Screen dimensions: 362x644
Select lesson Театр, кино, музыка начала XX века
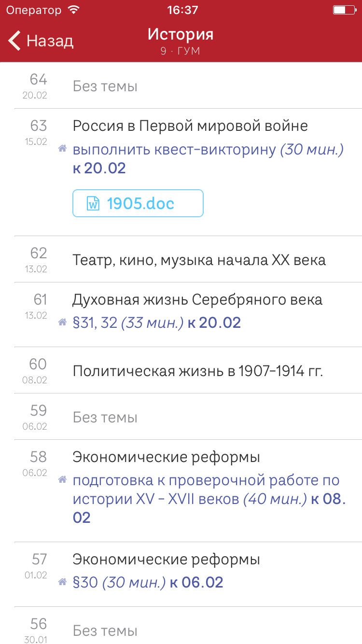199,260
